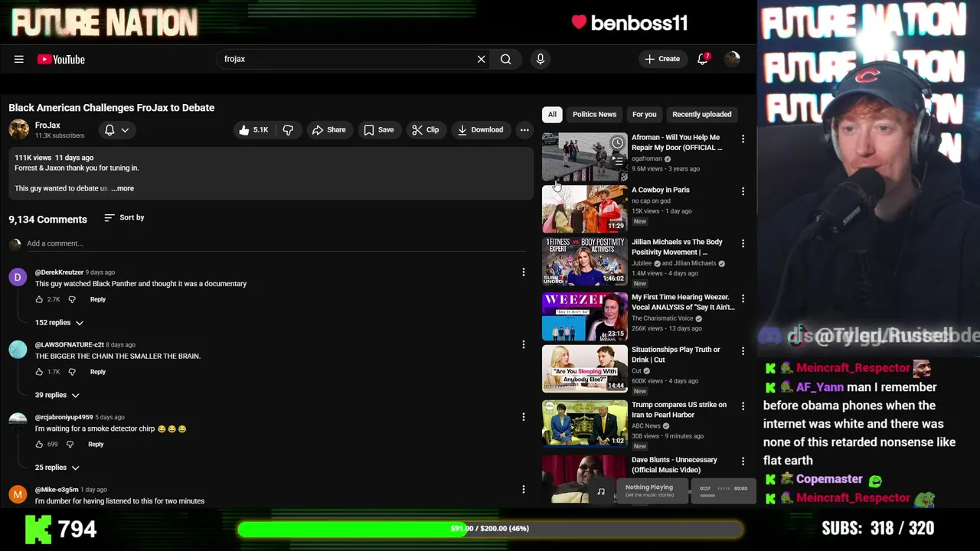Like LAWSOFNATURE comment
The height and width of the screenshot is (551, 980).
[x=40, y=372]
